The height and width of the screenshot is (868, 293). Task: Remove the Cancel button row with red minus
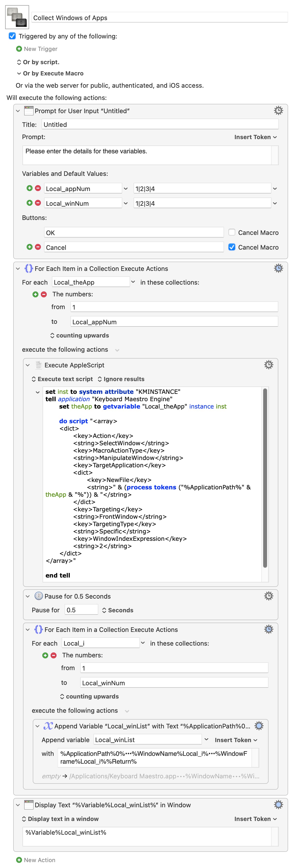click(x=38, y=247)
